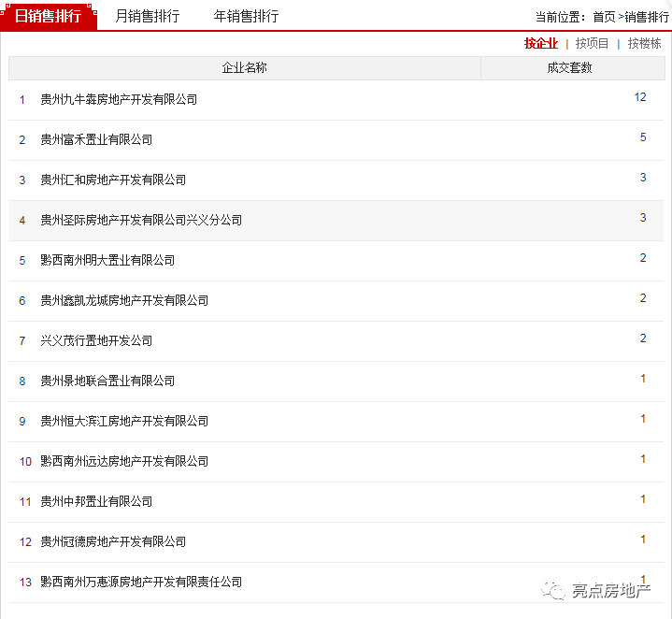Filter ranking by 按企业
Viewport: 672px width, 619px height.
click(x=541, y=43)
